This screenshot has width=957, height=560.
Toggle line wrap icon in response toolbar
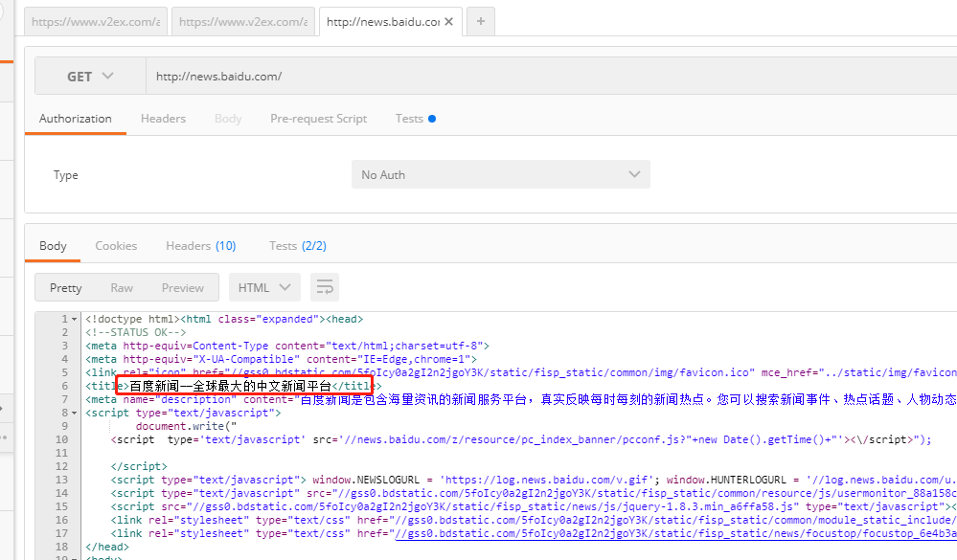click(325, 287)
